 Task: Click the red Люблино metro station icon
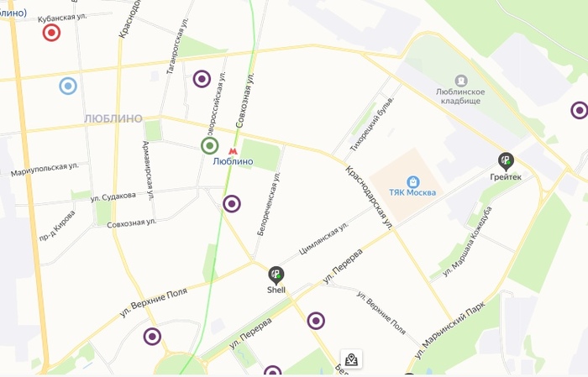(233, 151)
